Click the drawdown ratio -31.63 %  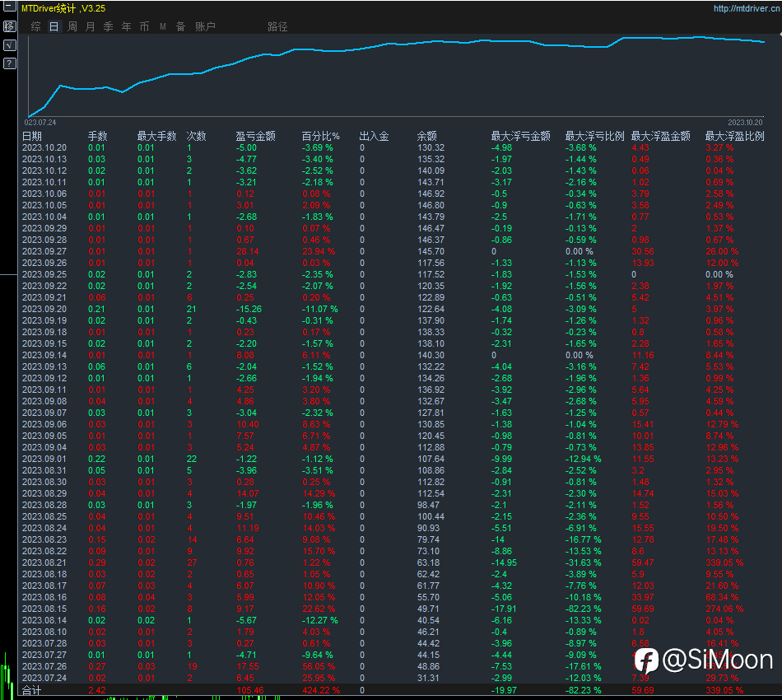point(583,562)
